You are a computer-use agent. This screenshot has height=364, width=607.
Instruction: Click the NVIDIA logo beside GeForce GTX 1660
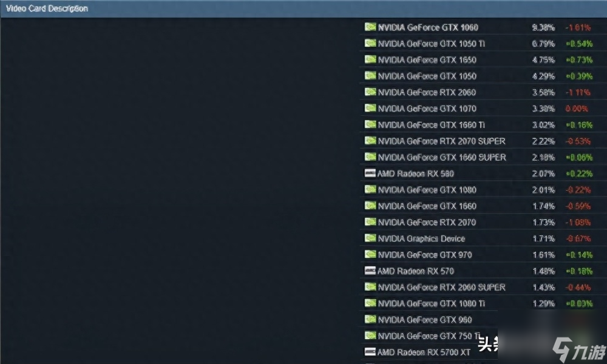[370, 206]
